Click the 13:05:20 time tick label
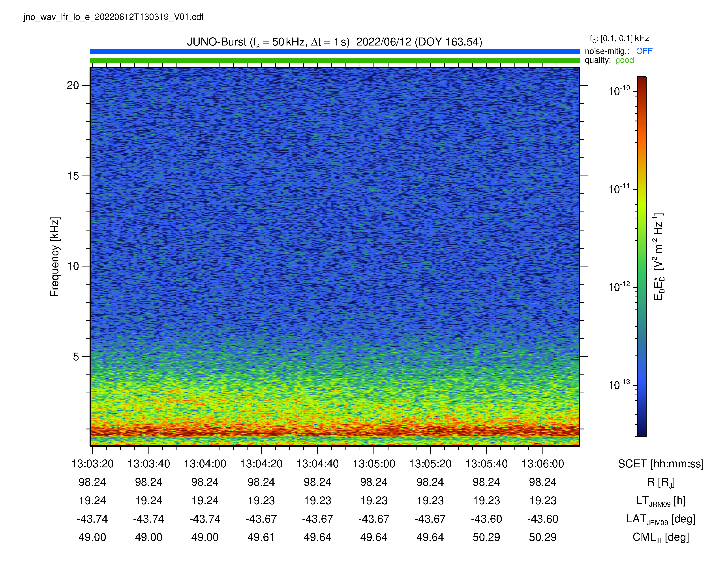This screenshot has height=563, width=728. tap(430, 464)
